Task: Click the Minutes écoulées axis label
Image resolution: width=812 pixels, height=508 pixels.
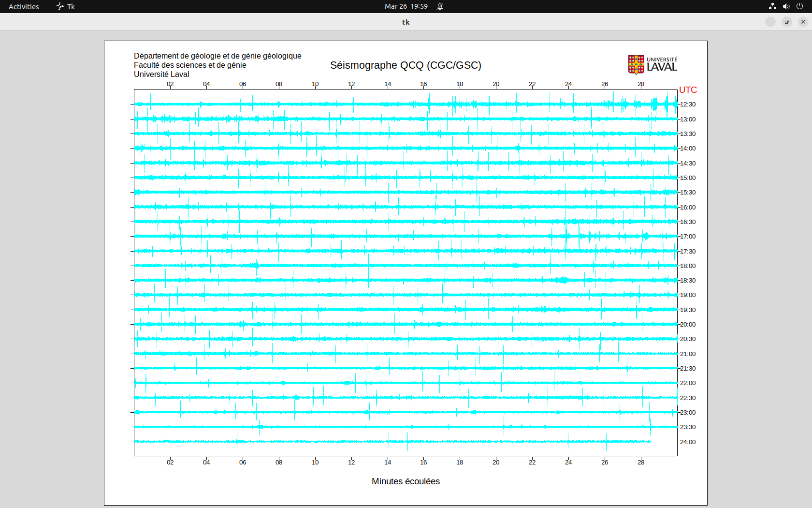Action: (406, 481)
